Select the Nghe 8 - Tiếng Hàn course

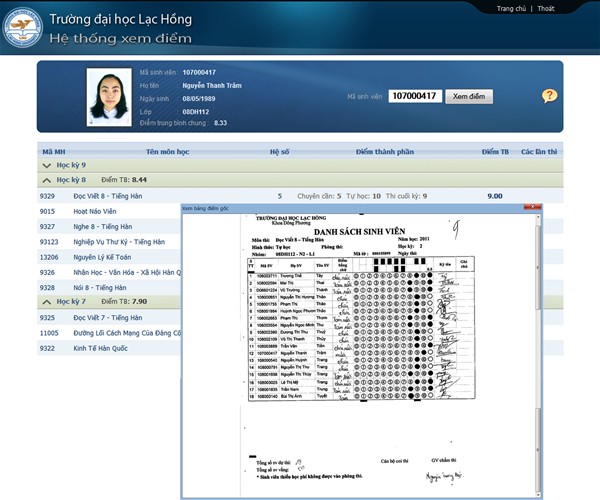102,227
